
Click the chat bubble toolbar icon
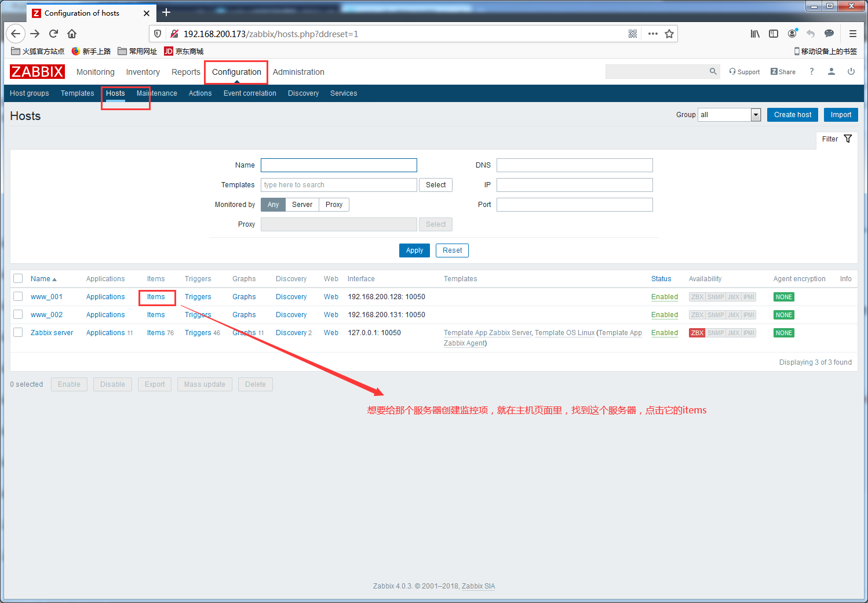[x=829, y=34]
